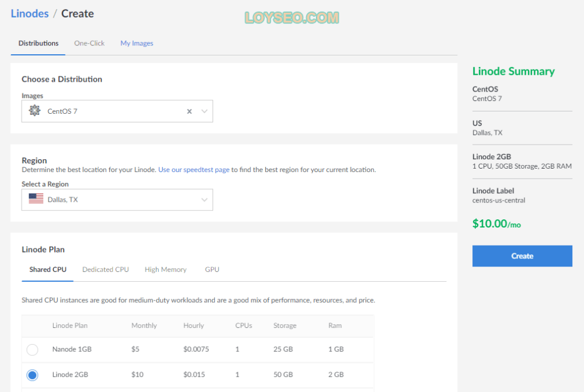Image resolution: width=584 pixels, height=392 pixels.
Task: Select the Nanode 1GB radio button
Action: coord(32,349)
